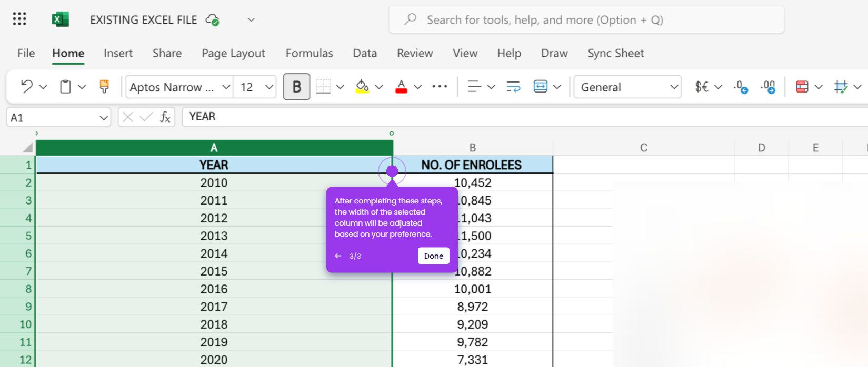Viewport: 868px width, 367px height.
Task: Click the Decrease Decimal icon
Action: click(741, 87)
